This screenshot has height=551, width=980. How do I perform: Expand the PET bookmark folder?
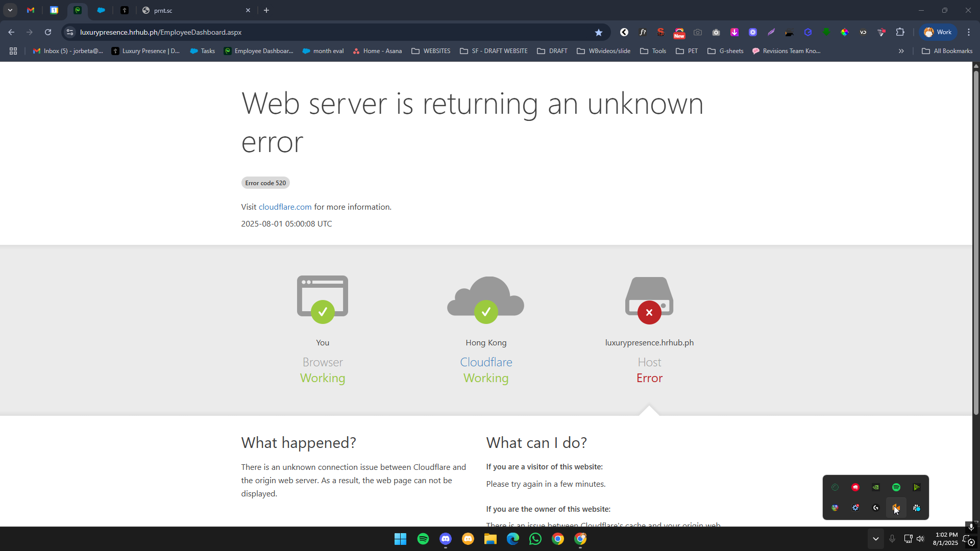click(687, 51)
